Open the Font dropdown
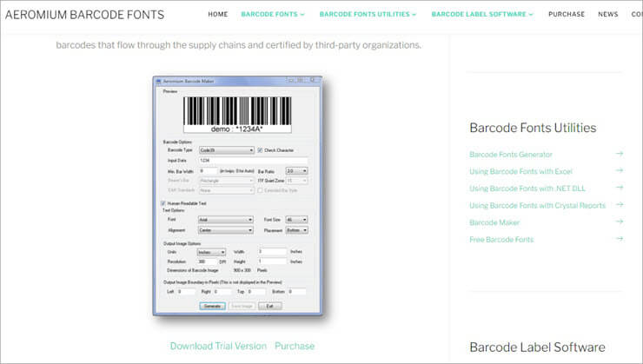 [226, 220]
